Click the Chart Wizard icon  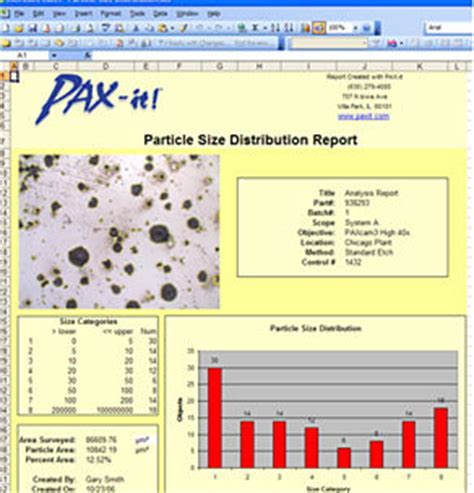pyautogui.click(x=305, y=28)
